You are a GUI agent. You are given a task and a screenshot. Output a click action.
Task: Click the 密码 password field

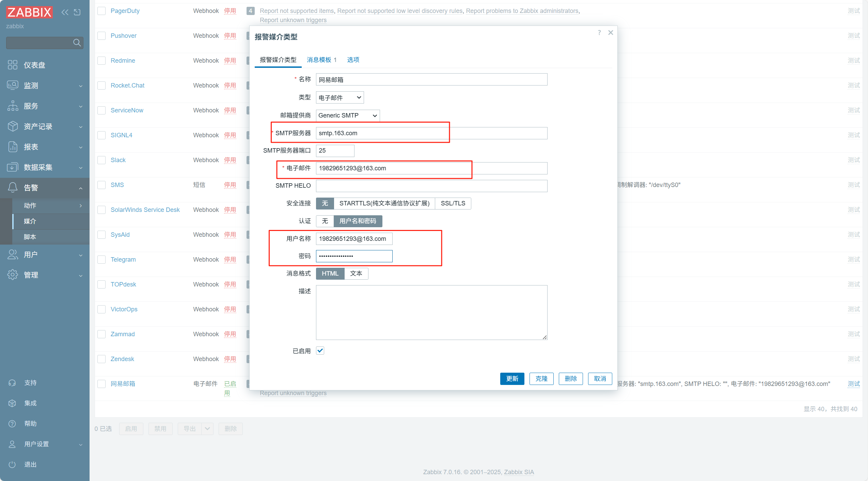(354, 256)
